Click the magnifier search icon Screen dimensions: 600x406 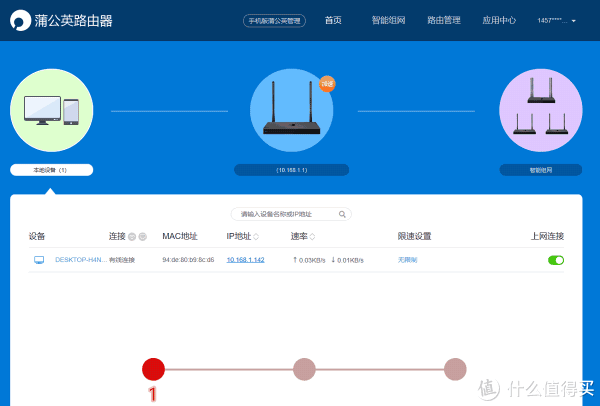pos(342,214)
